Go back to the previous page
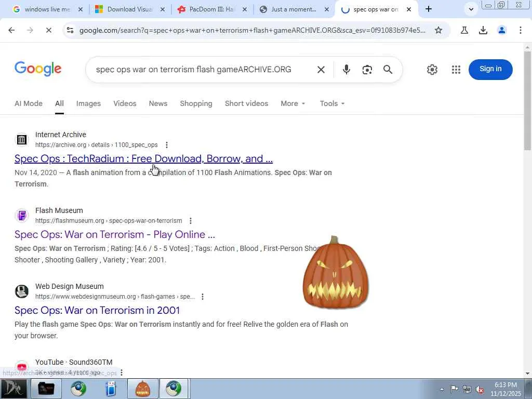This screenshot has height=399, width=532. pyautogui.click(x=11, y=30)
